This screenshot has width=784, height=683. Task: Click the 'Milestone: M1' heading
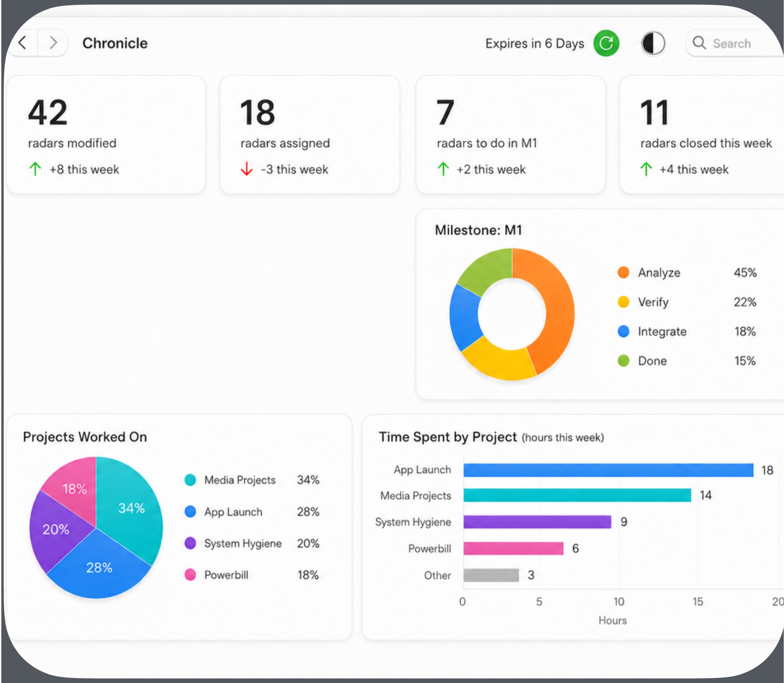point(479,230)
